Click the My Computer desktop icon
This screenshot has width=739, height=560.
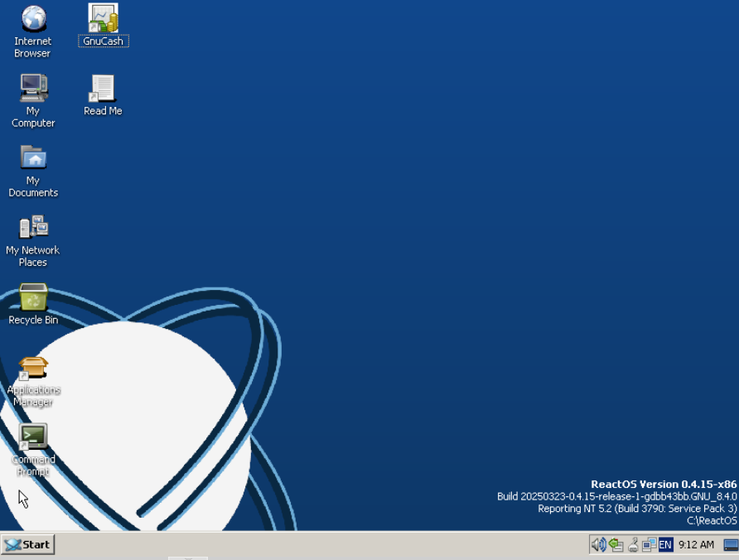pyautogui.click(x=33, y=89)
